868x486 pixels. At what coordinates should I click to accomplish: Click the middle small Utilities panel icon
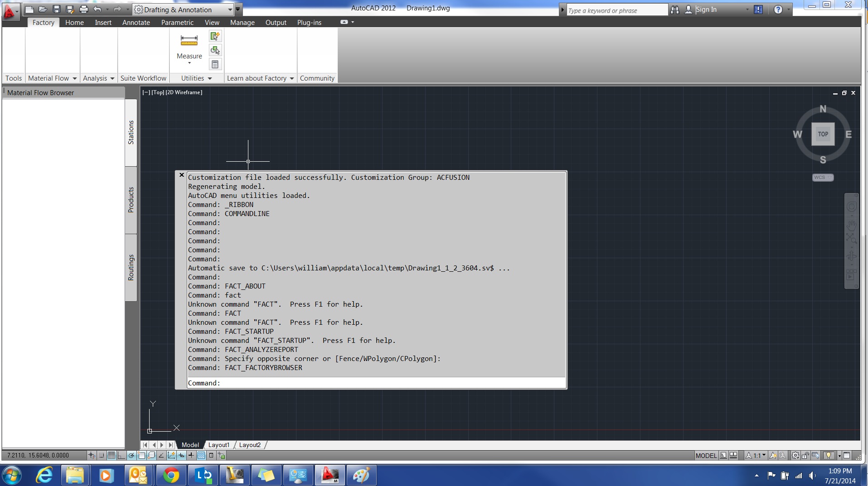coord(215,50)
